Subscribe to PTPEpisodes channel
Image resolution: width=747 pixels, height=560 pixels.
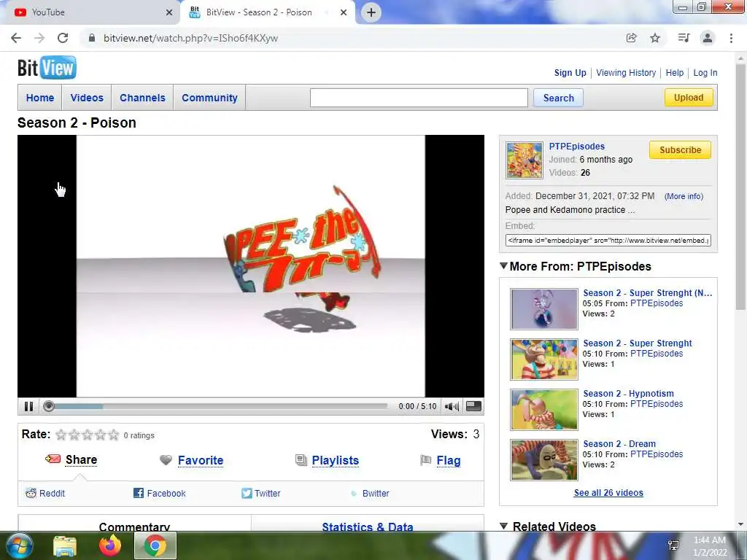click(x=680, y=149)
